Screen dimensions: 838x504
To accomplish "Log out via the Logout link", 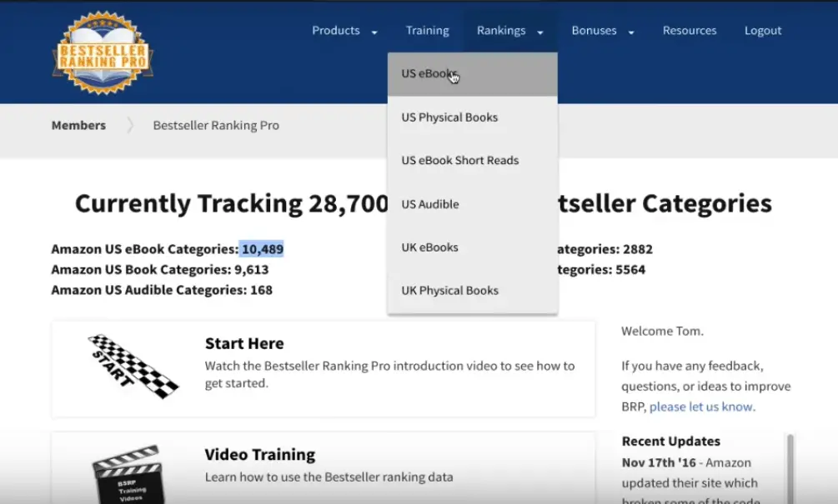I will click(x=763, y=31).
